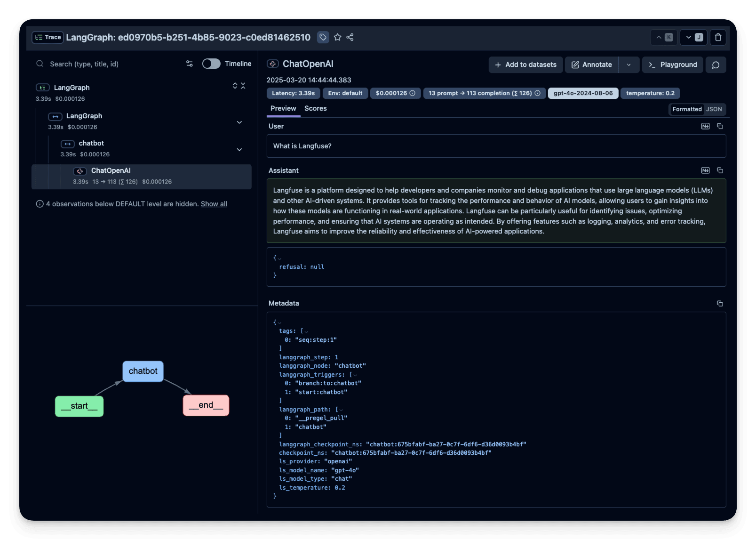Screen dimensions: 756x540
Task: Collapse the LangGraph span chevron
Action: coord(239,122)
